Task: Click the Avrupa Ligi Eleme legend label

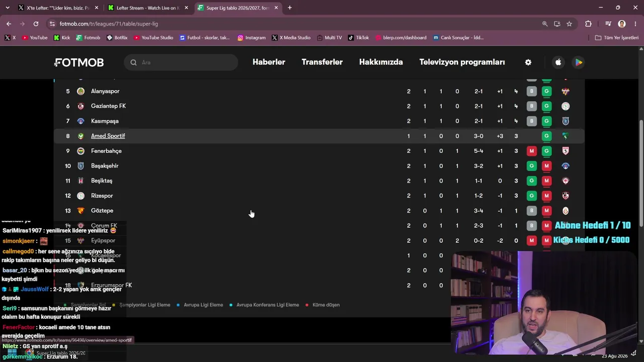Action: coord(203,305)
